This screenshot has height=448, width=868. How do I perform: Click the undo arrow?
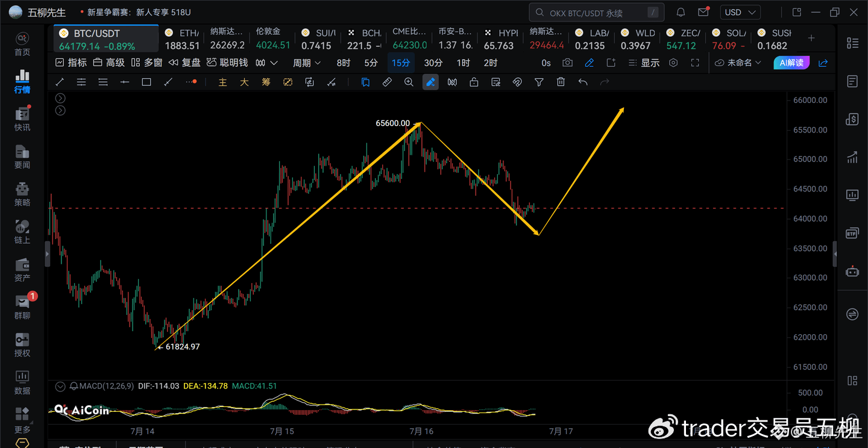[x=582, y=82]
